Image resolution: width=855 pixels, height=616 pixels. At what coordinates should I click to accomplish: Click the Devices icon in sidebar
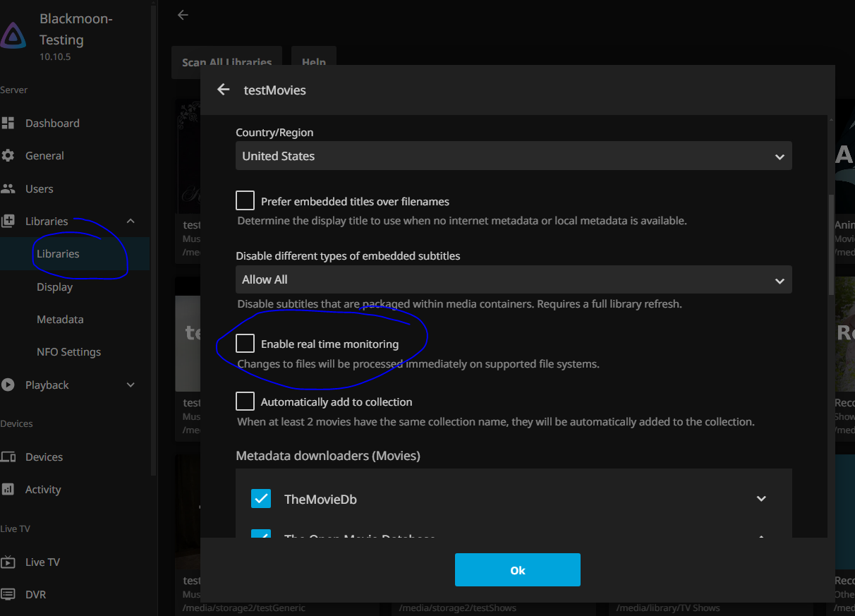(8, 457)
